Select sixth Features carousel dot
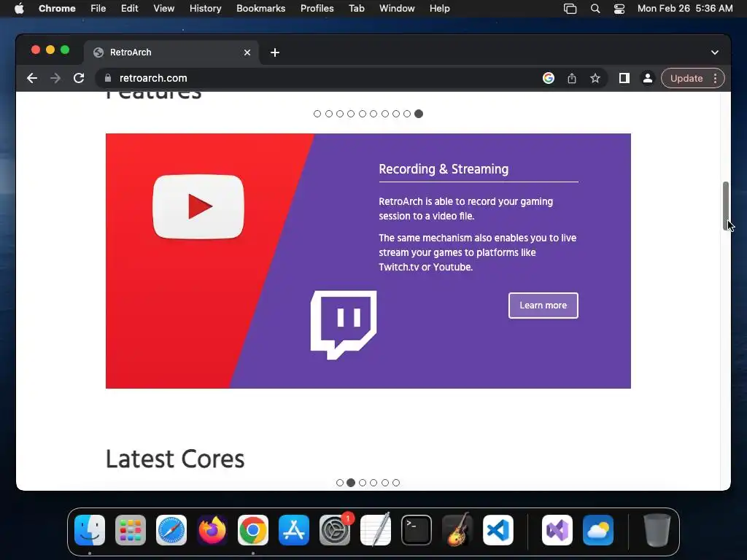Screen dimensions: 747x560 (x=373, y=114)
